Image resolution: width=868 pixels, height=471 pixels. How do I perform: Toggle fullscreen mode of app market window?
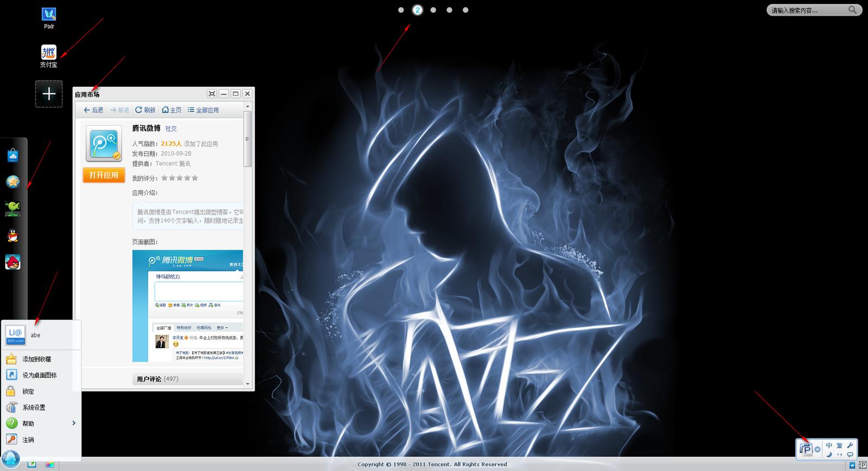point(212,94)
